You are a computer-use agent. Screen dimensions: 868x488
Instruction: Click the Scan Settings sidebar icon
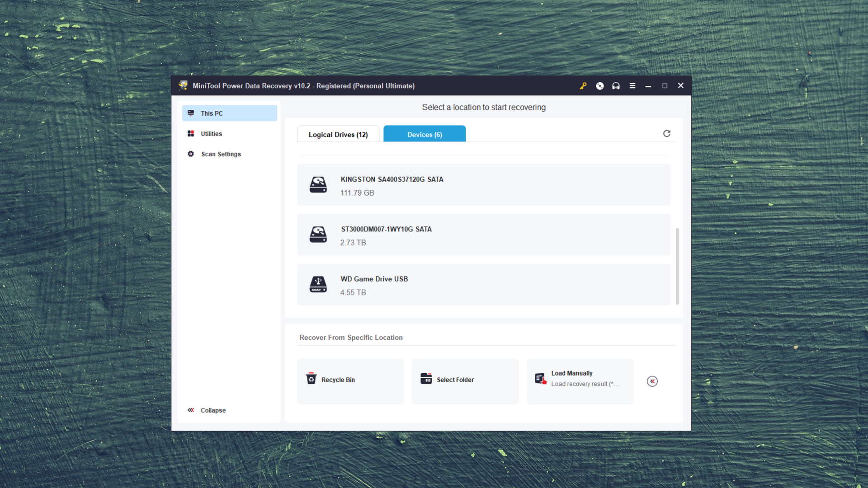pyautogui.click(x=190, y=154)
